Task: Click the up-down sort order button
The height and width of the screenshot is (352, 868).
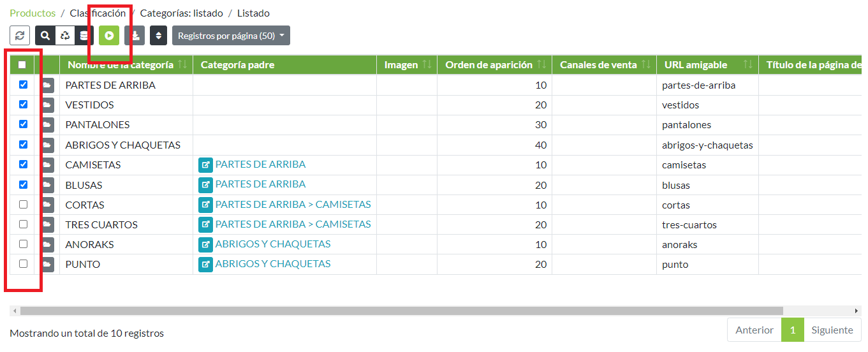Action: [x=159, y=36]
